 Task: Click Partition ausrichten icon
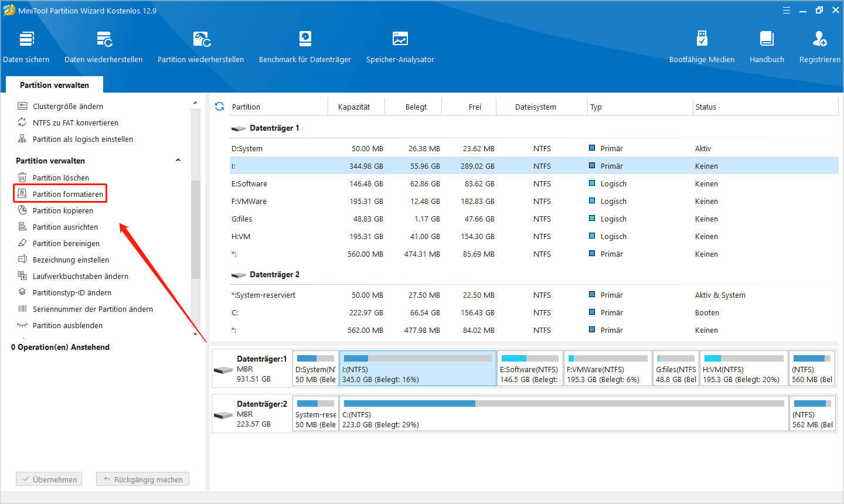[x=22, y=226]
